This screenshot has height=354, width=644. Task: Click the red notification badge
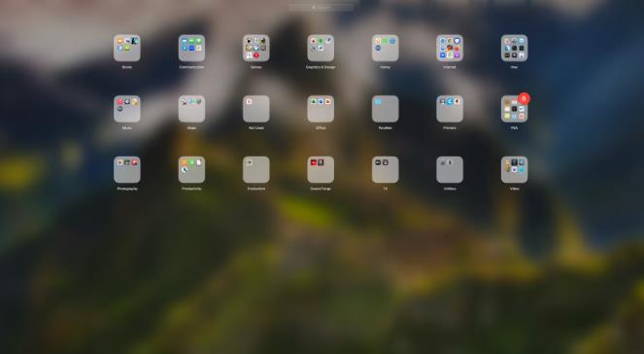525,98
